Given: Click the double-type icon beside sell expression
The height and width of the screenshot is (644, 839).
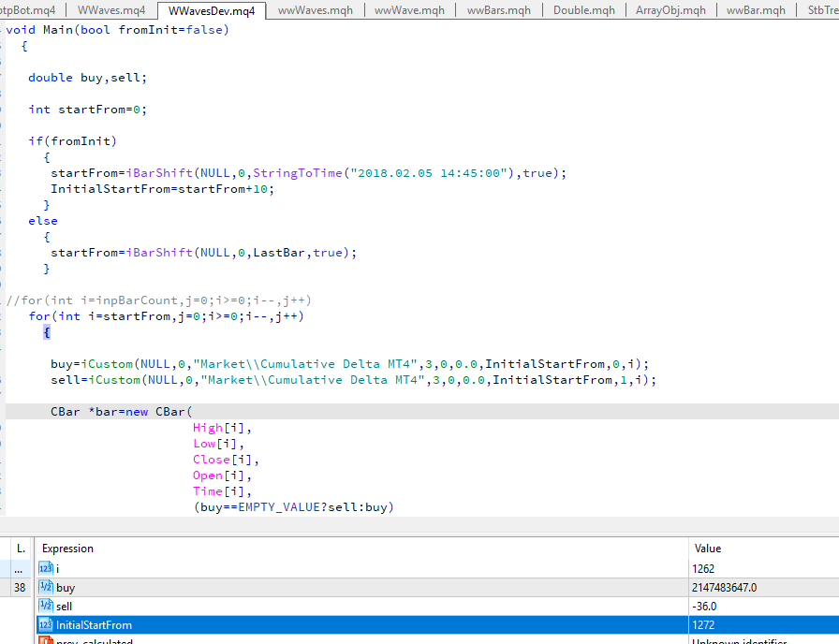Looking at the screenshot, I should 46,606.
